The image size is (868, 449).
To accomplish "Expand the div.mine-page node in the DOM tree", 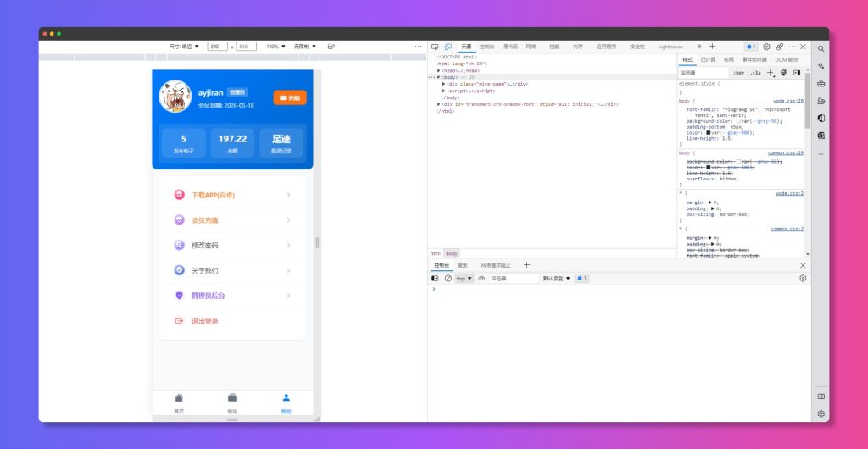I will [444, 84].
